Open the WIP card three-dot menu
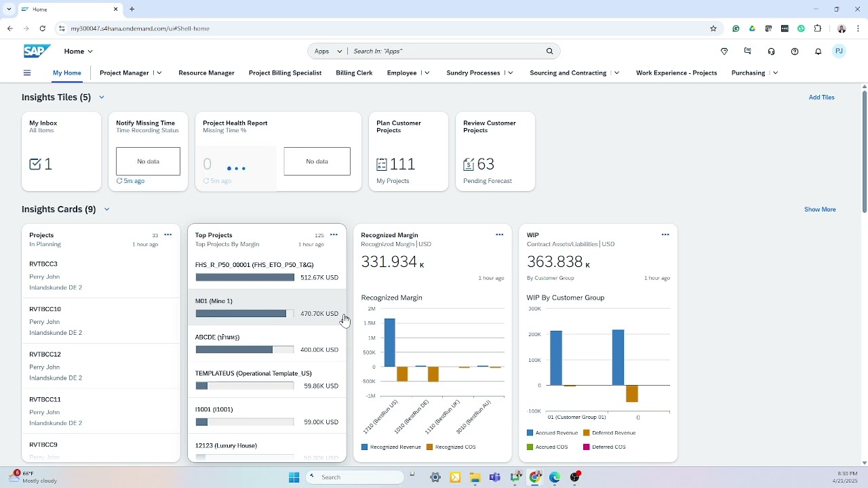 [665, 235]
